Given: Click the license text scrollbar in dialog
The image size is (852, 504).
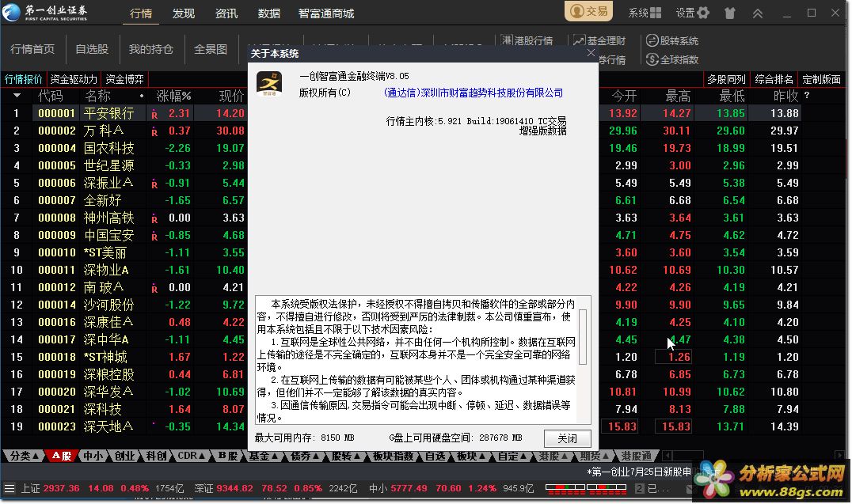Looking at the screenshot, I should [x=583, y=337].
